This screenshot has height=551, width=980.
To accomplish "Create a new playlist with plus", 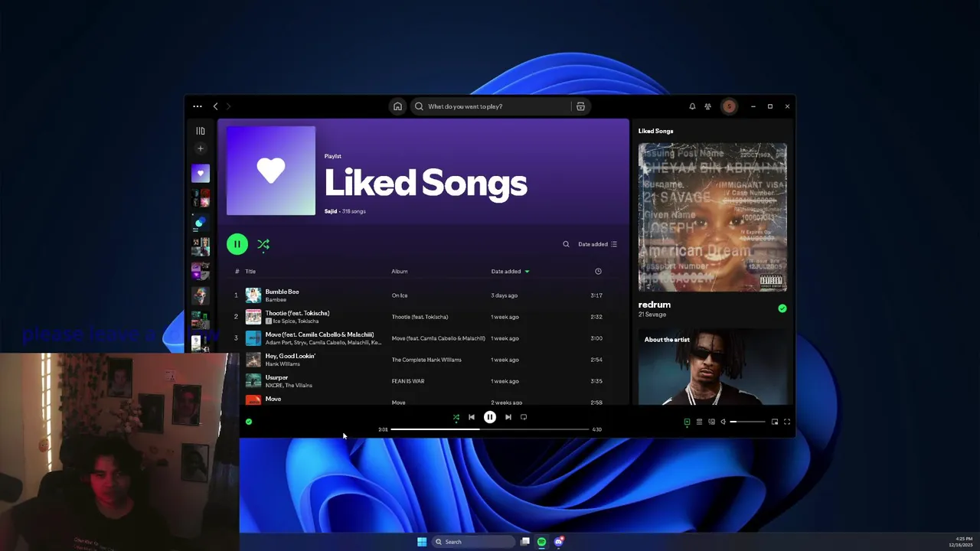I will click(201, 148).
